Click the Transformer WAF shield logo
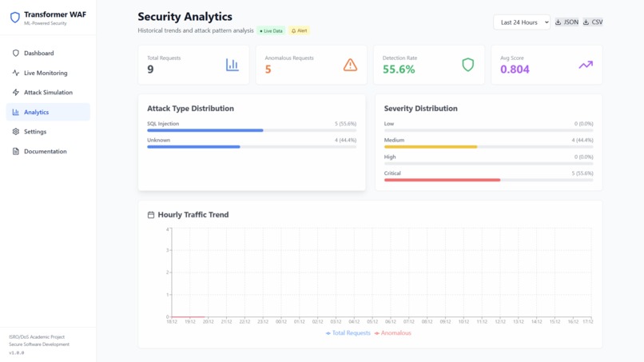Screen dimensions: 644x362 pyautogui.click(x=15, y=18)
